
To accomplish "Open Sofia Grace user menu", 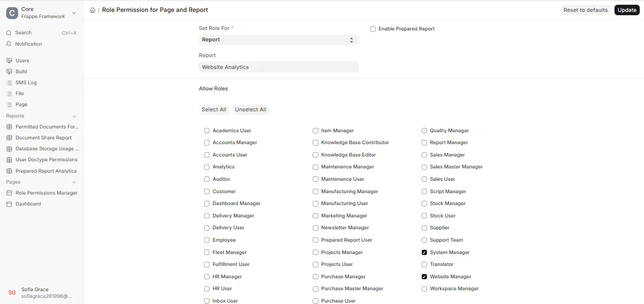I will [x=41, y=293].
